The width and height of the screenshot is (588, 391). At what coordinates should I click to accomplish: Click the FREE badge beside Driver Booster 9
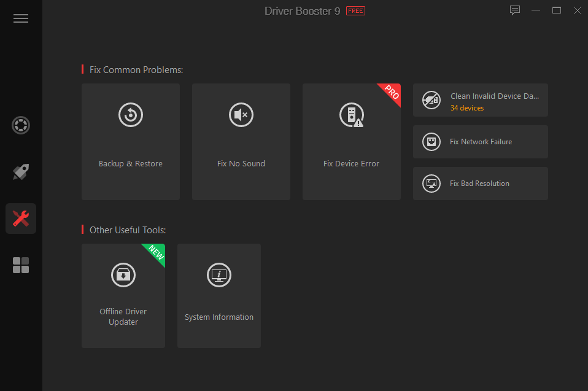(355, 10)
